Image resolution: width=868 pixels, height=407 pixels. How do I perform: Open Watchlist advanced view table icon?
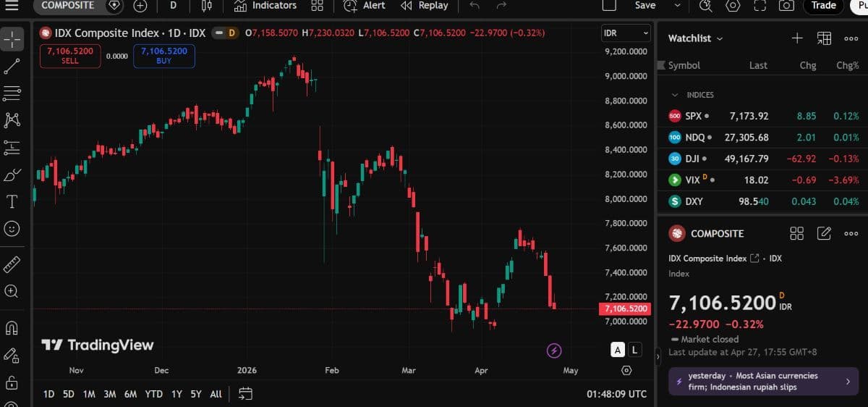[x=824, y=38]
